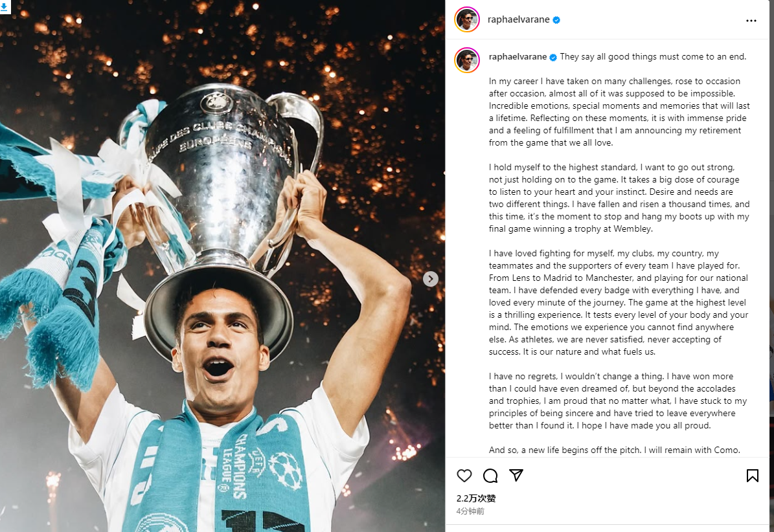
Task: Click the profile avatar beside the caption
Action: pos(467,60)
